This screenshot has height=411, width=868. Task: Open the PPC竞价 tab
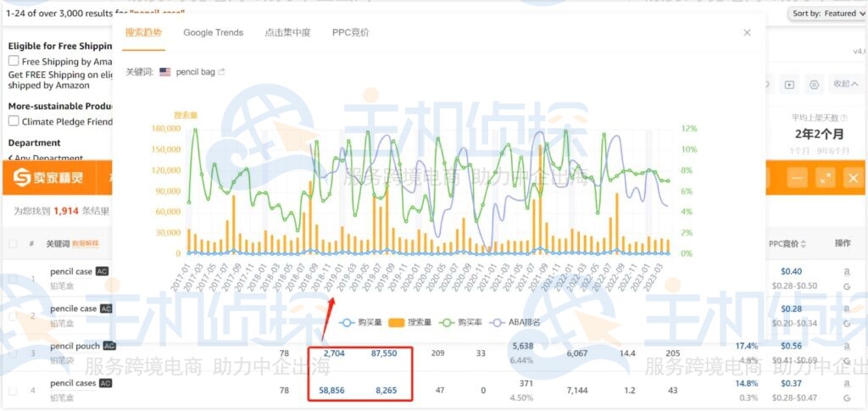(x=350, y=33)
